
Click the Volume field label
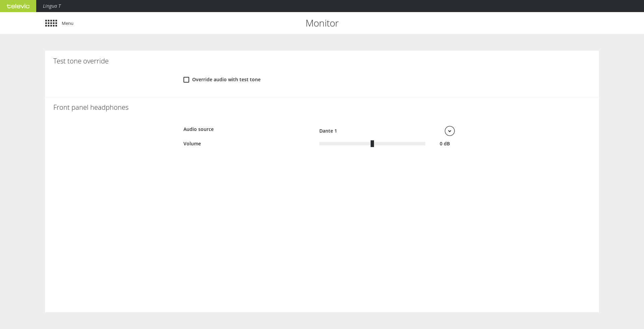pyautogui.click(x=192, y=144)
